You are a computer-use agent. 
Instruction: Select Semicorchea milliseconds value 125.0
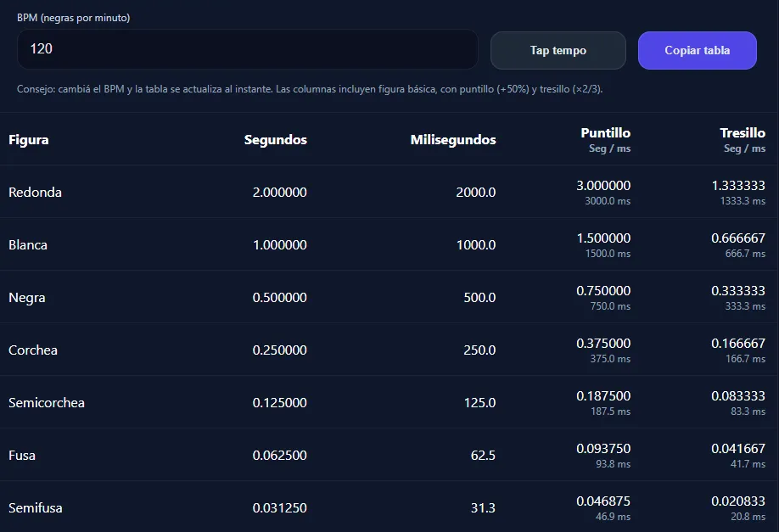pos(479,403)
